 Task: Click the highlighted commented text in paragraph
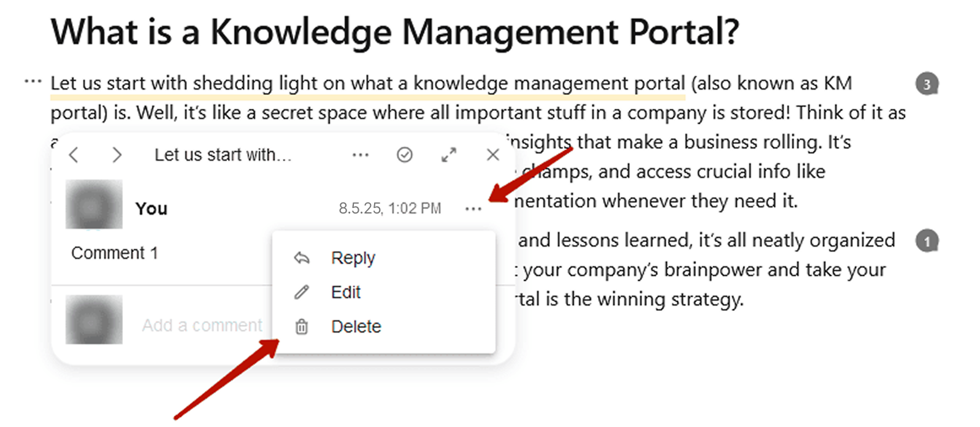pyautogui.click(x=367, y=83)
